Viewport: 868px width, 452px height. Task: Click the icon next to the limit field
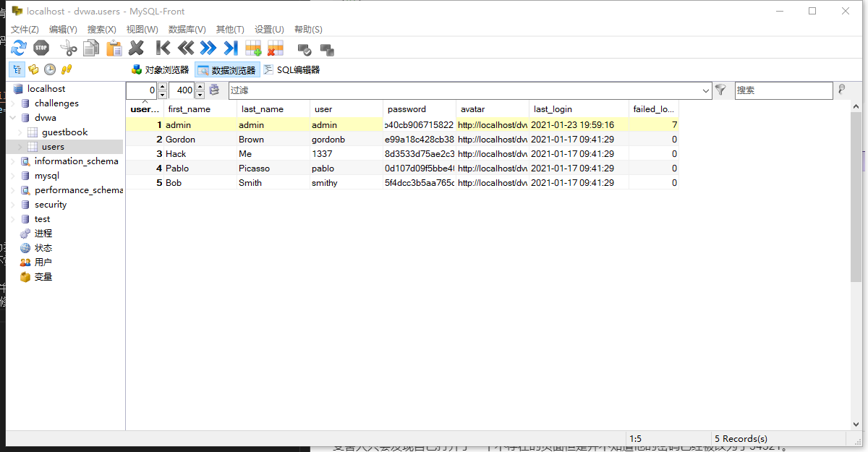[x=214, y=90]
